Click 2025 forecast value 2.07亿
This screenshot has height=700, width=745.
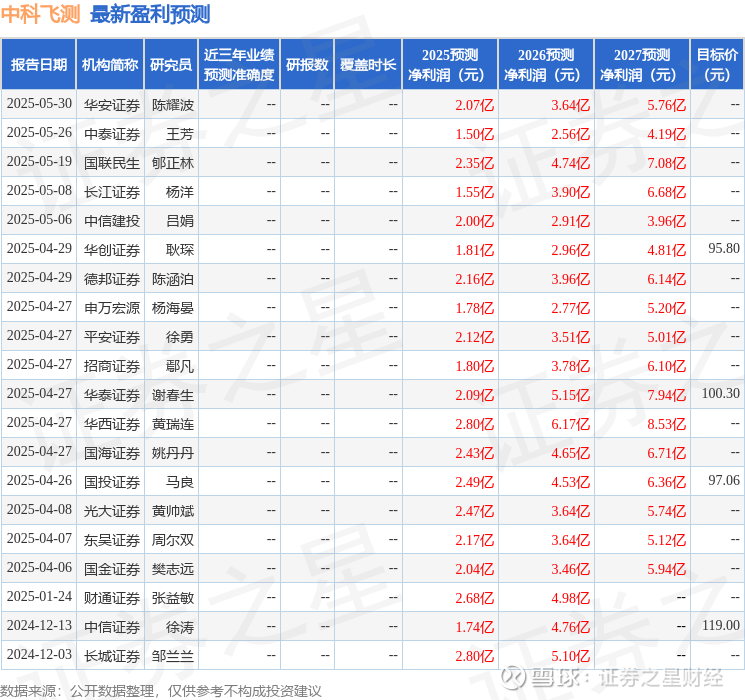(475, 105)
